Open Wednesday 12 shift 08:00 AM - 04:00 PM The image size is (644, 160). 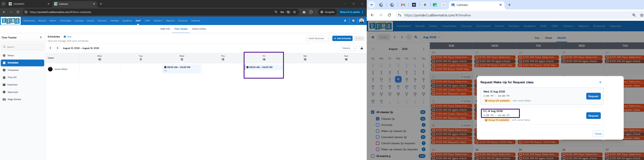click(182, 69)
